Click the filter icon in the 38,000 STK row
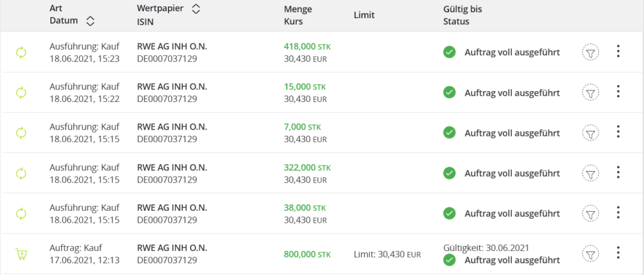The width and height of the screenshot is (644, 275). [590, 213]
